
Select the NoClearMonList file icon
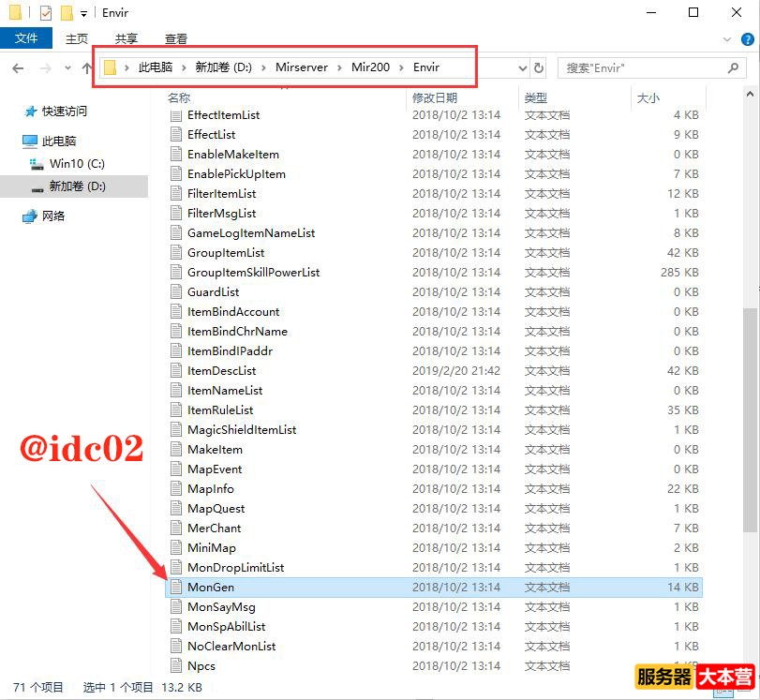tap(176, 647)
